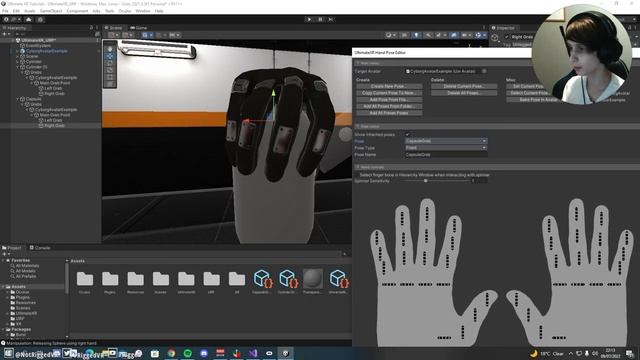Open File menu
The width and height of the screenshot is (640, 360).
[5, 11]
